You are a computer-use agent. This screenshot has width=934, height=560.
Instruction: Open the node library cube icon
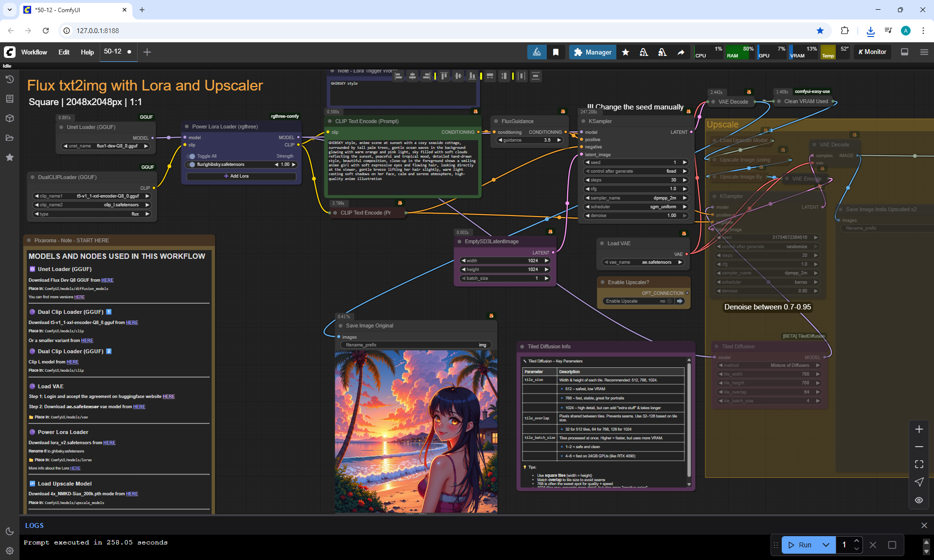(10, 118)
